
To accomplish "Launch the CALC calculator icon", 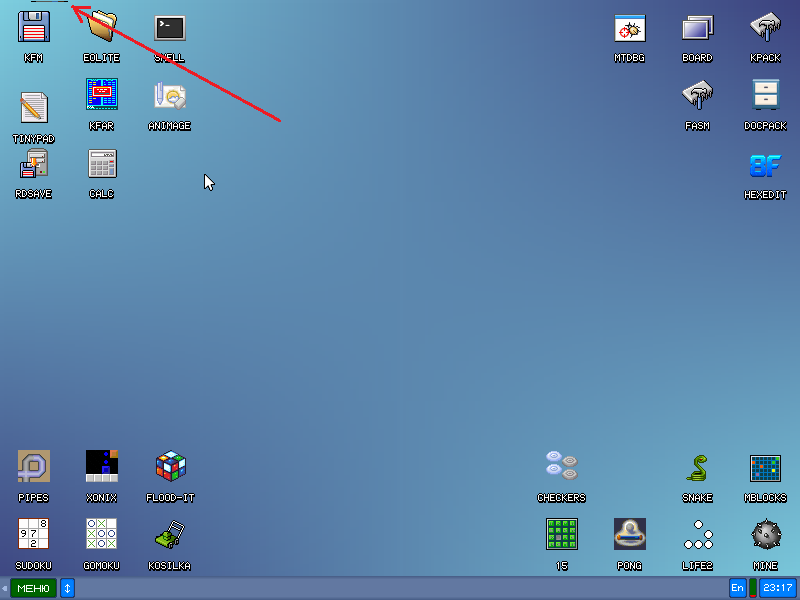I will pyautogui.click(x=101, y=163).
